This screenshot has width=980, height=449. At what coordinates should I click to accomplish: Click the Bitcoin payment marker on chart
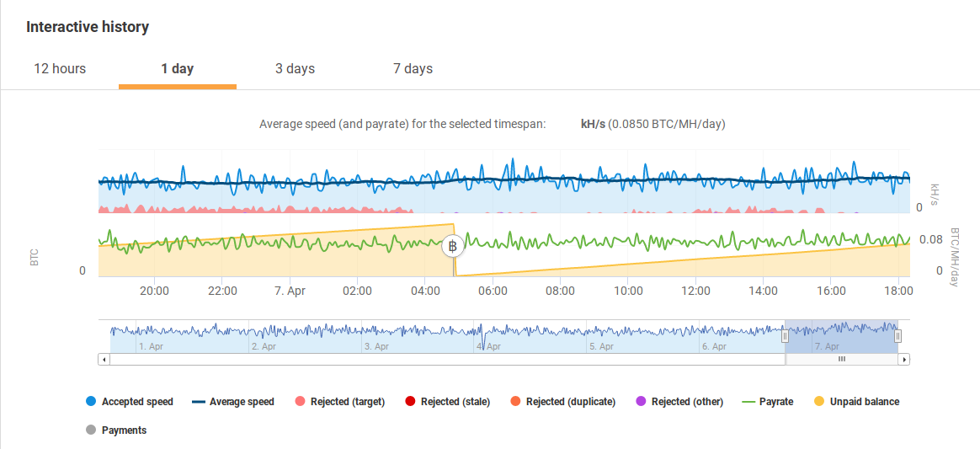(x=453, y=246)
